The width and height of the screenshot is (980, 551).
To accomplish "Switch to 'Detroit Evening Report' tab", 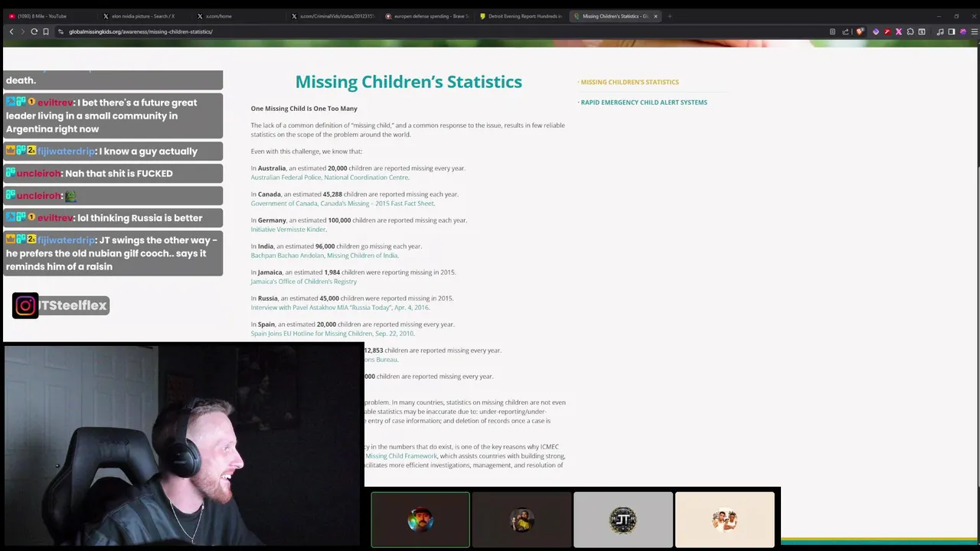I will click(521, 16).
